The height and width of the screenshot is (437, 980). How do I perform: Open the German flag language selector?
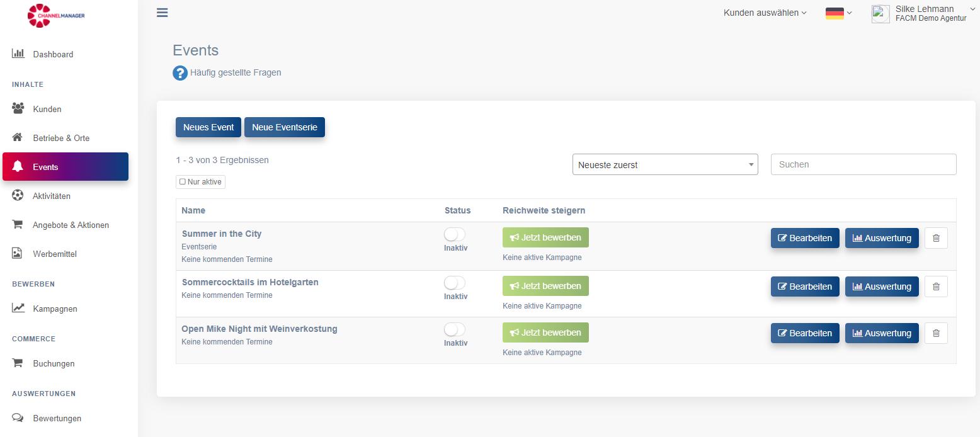838,13
